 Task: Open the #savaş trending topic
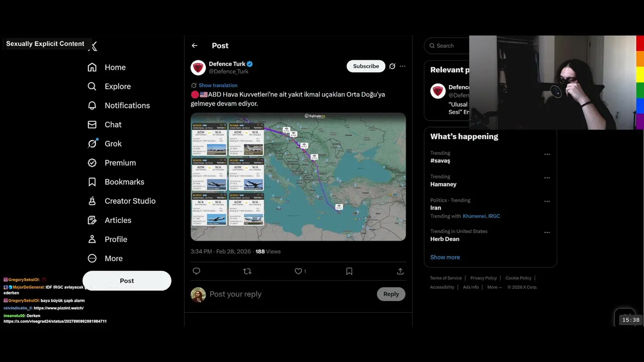pyautogui.click(x=440, y=161)
